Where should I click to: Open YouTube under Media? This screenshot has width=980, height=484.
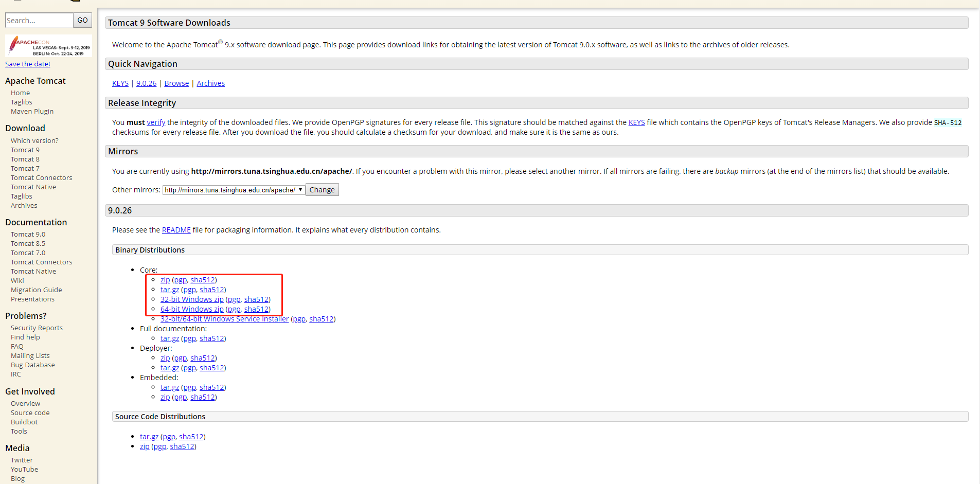pos(25,470)
